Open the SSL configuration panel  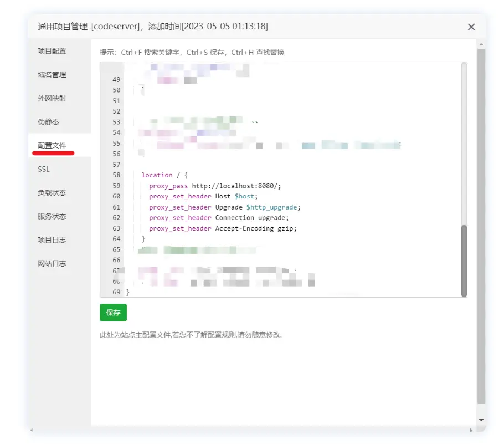click(43, 169)
